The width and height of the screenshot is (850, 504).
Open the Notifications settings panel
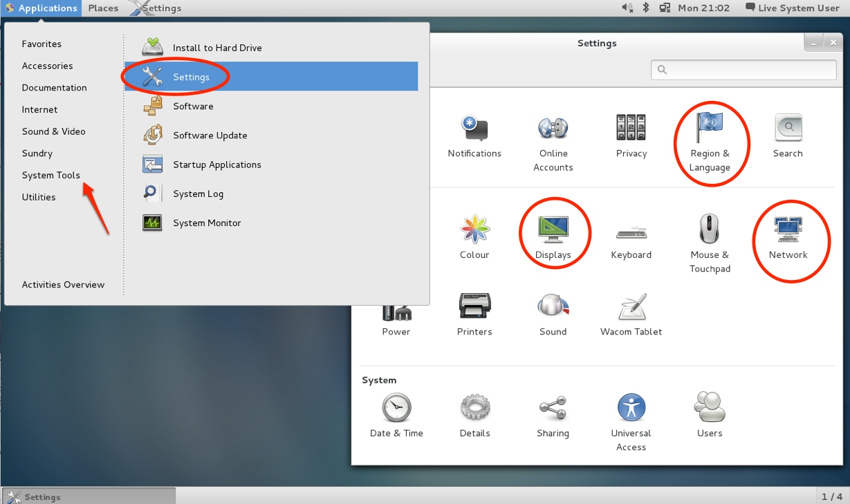(x=474, y=137)
